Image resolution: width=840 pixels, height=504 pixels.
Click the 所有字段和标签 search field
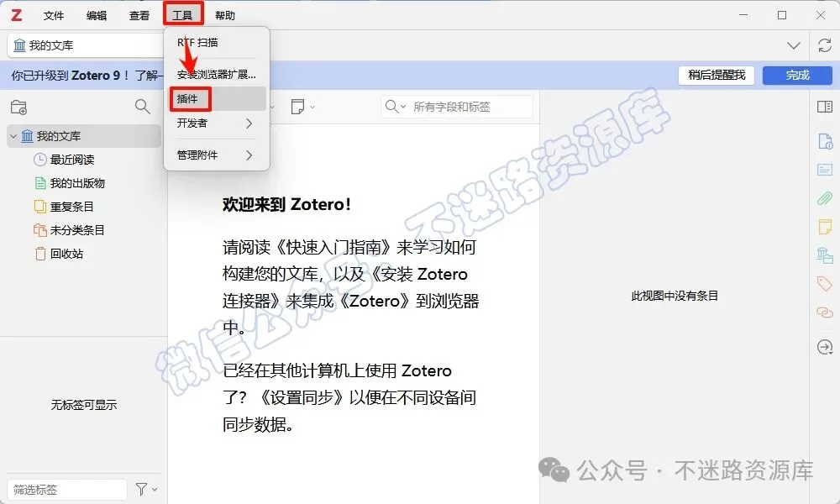tap(457, 107)
